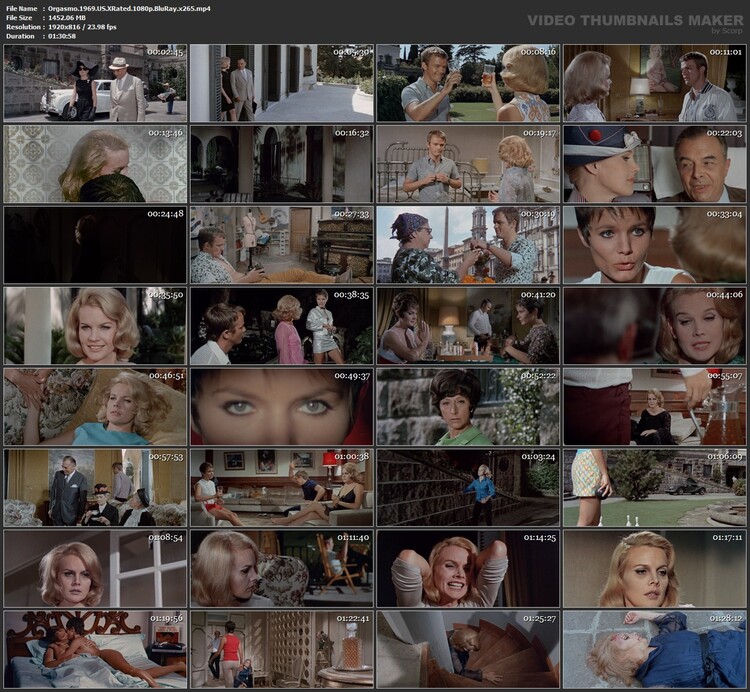Click the dark frame at 00:24:48

click(95, 245)
